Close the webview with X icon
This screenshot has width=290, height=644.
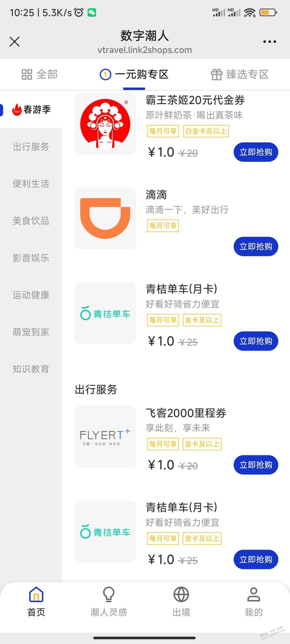15,41
